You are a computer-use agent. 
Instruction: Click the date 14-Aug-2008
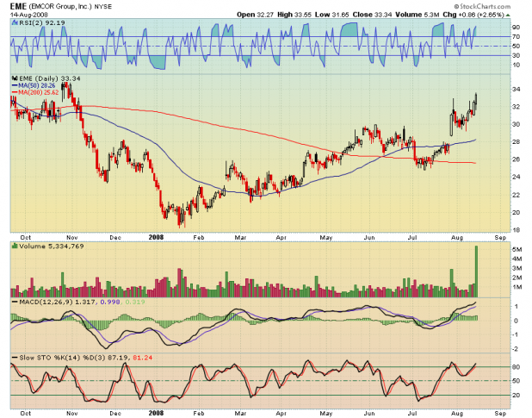coord(29,15)
